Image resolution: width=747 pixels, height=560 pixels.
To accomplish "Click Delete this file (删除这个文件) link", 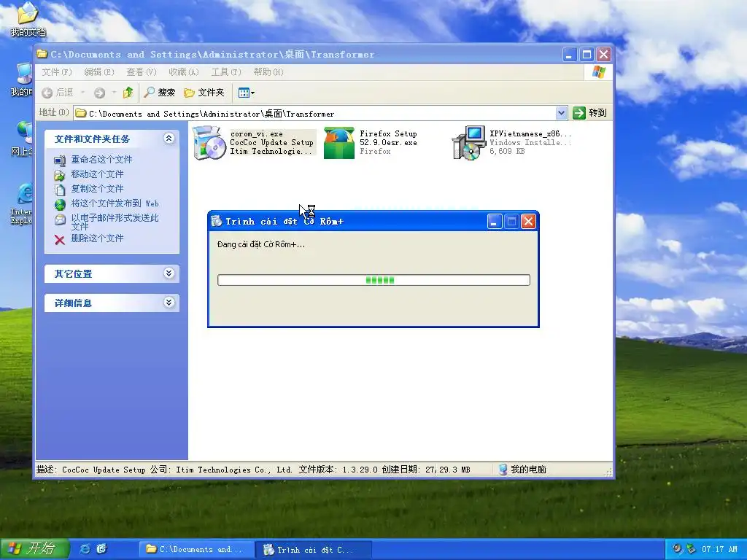I will (97, 238).
